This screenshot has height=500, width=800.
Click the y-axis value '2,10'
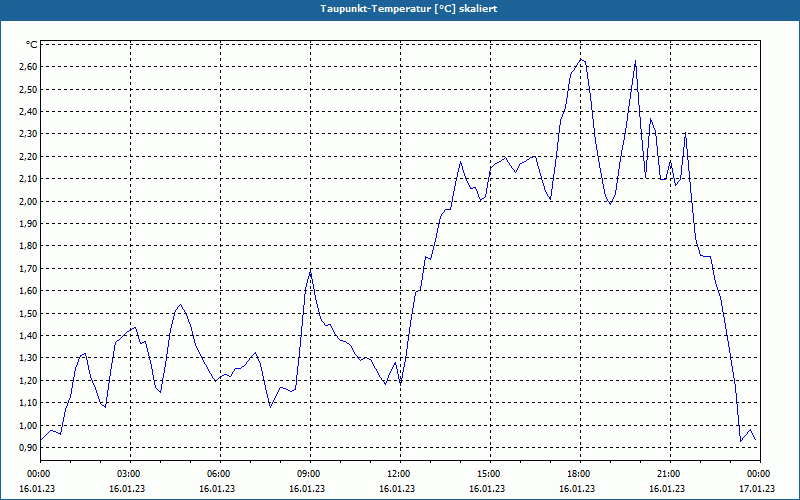point(29,179)
